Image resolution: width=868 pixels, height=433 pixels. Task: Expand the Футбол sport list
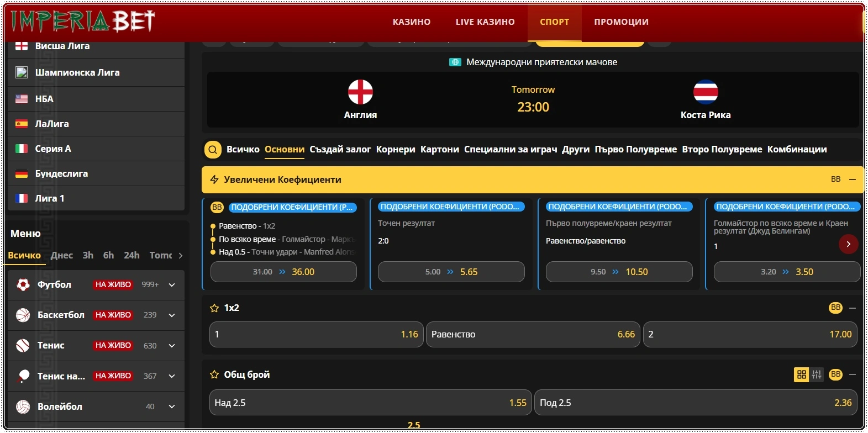(172, 285)
